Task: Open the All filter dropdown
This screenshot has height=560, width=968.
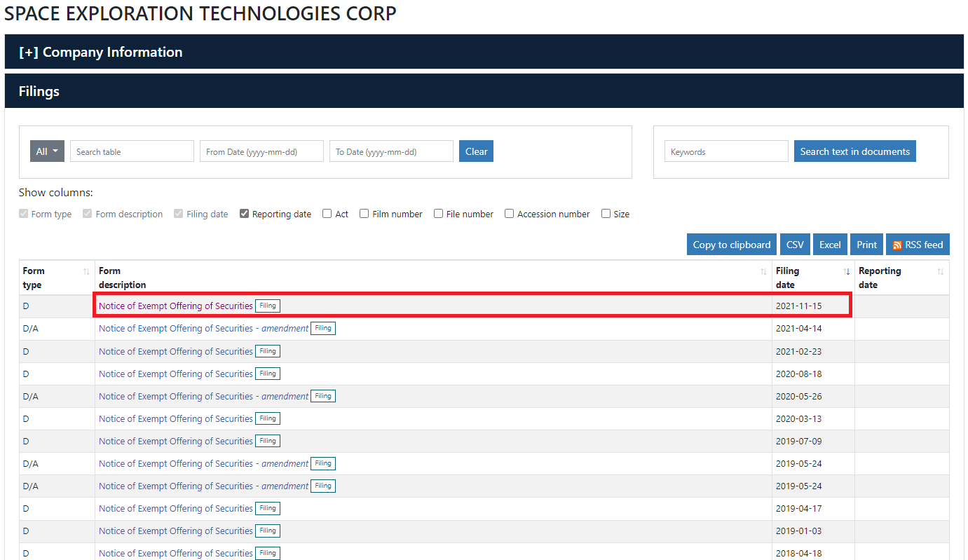Action: pos(47,151)
